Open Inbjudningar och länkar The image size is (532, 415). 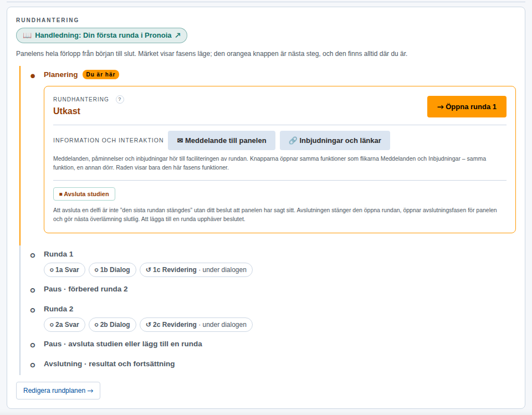click(335, 141)
